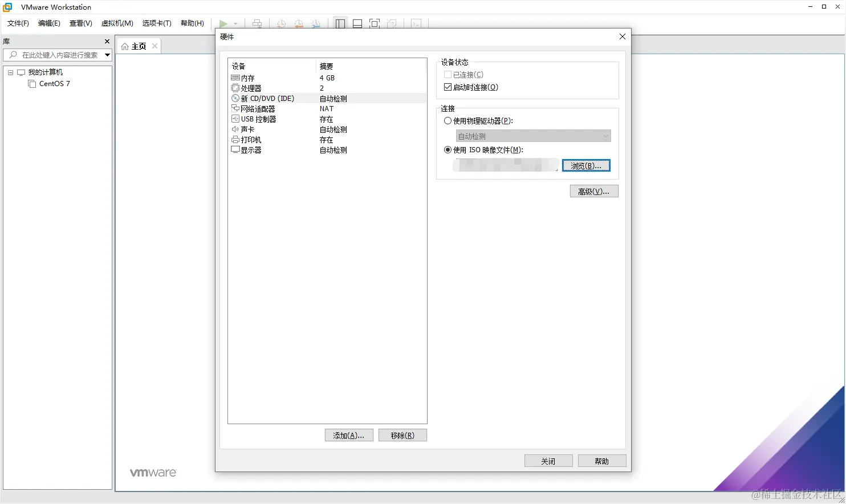Click the 4 GB memory summary value
The height and width of the screenshot is (504, 846).
(327, 78)
